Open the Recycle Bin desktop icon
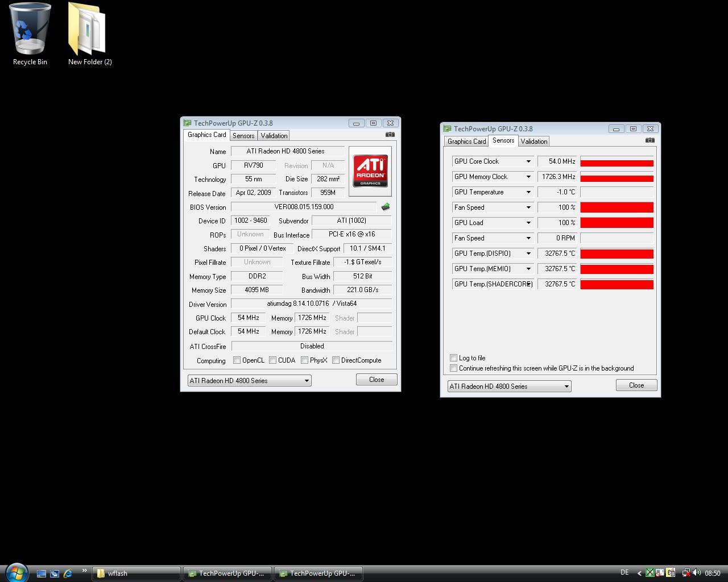Screen dimensions: 728x582 (30, 34)
